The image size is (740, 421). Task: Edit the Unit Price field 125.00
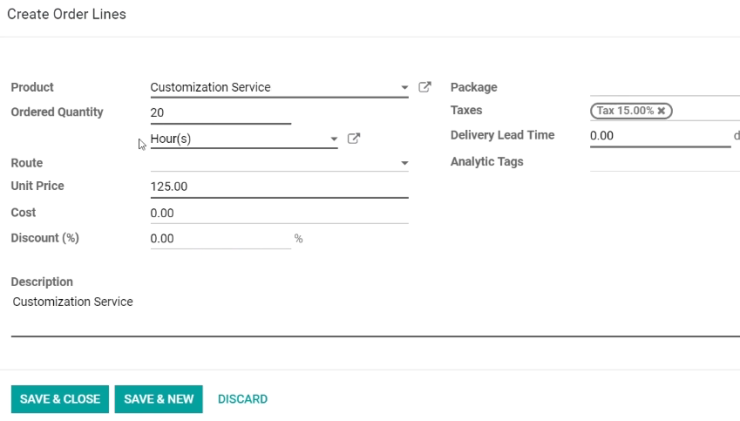point(279,186)
